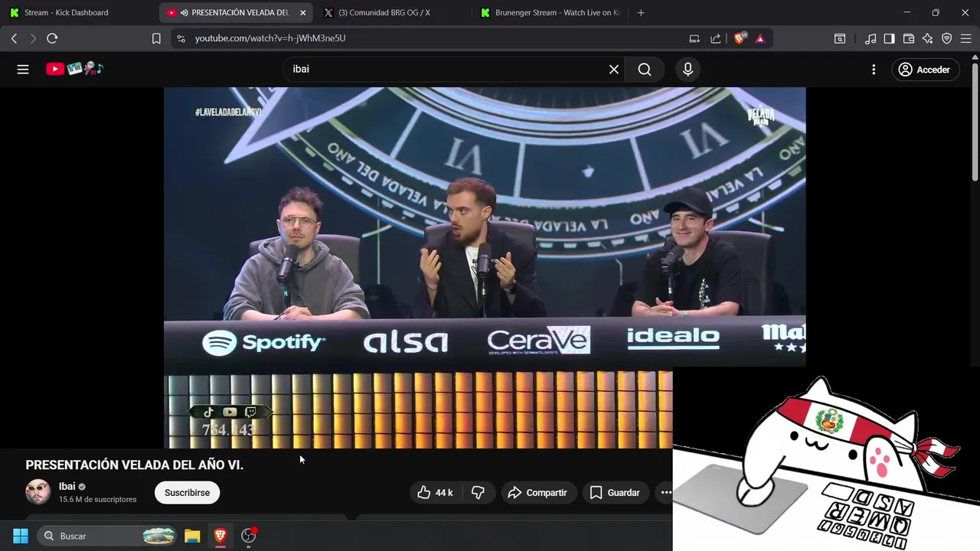The height and width of the screenshot is (551, 980).
Task: Sign in with the Acceder button
Action: [925, 70]
